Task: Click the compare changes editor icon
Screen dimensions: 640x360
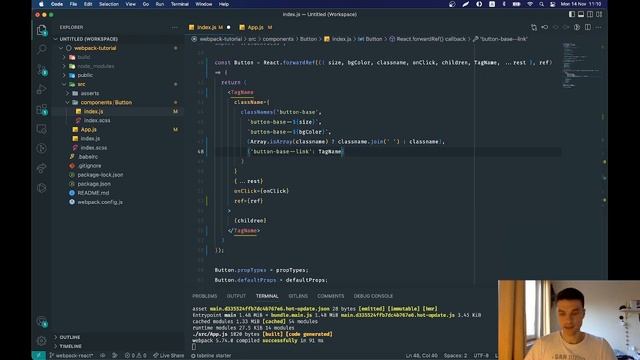Action: pyautogui.click(x=534, y=27)
